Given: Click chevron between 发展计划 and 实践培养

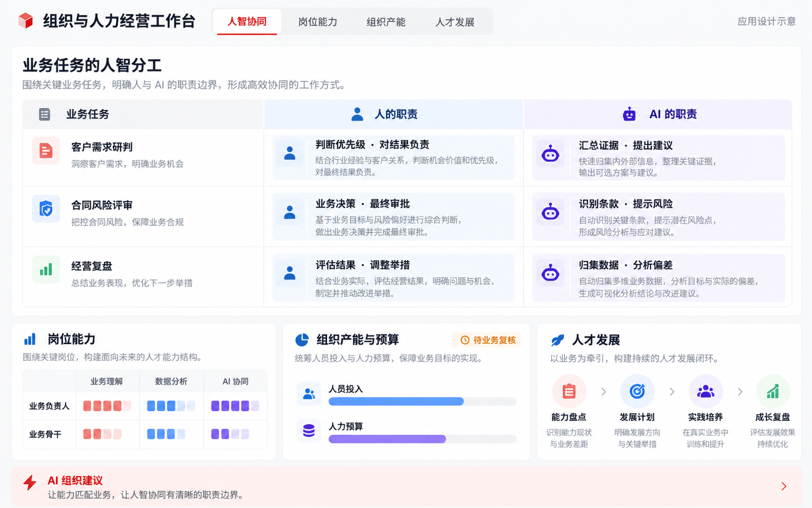Looking at the screenshot, I should [x=672, y=392].
